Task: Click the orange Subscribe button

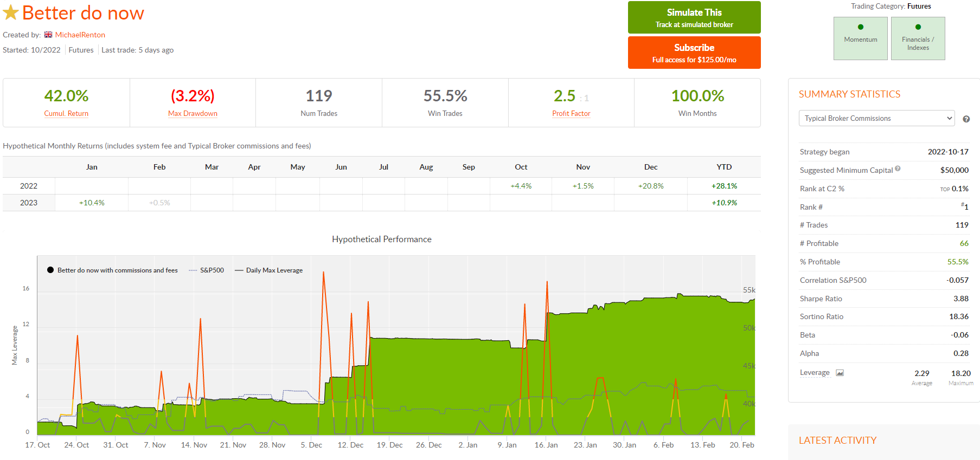Action: coord(694,53)
